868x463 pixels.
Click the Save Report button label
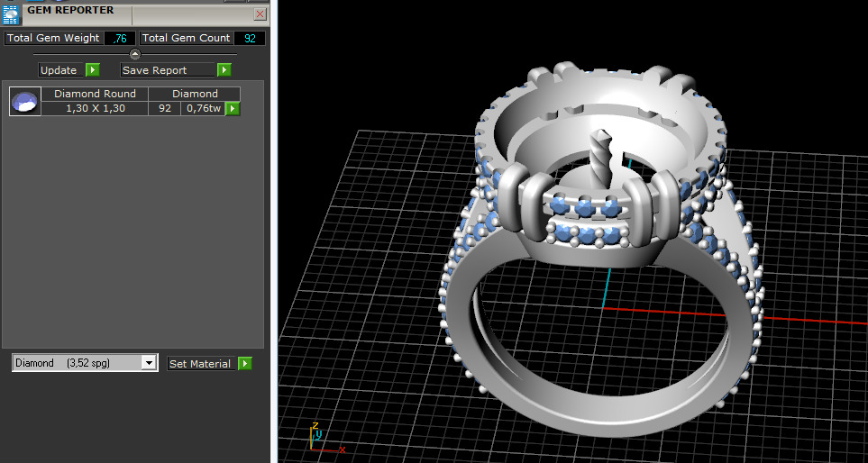[168, 70]
